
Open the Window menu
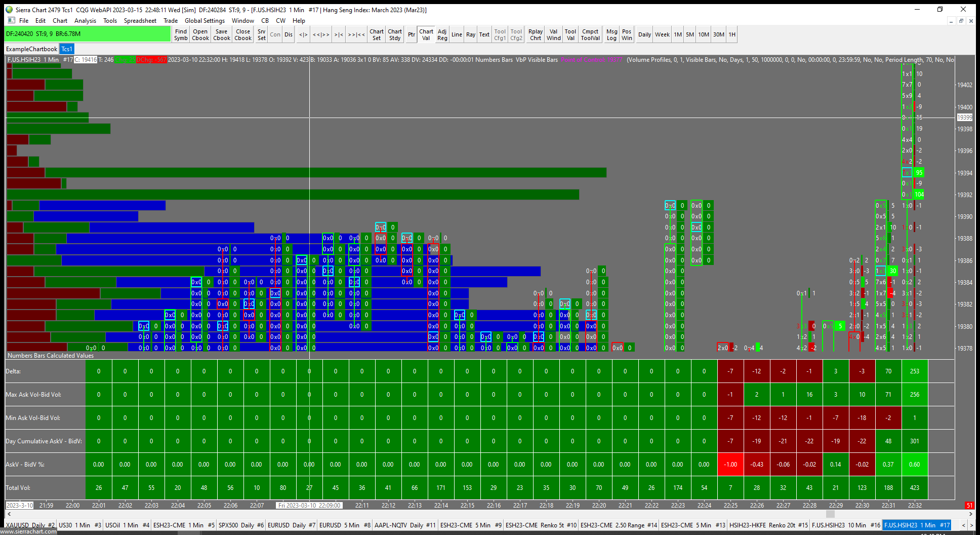pyautogui.click(x=243, y=21)
